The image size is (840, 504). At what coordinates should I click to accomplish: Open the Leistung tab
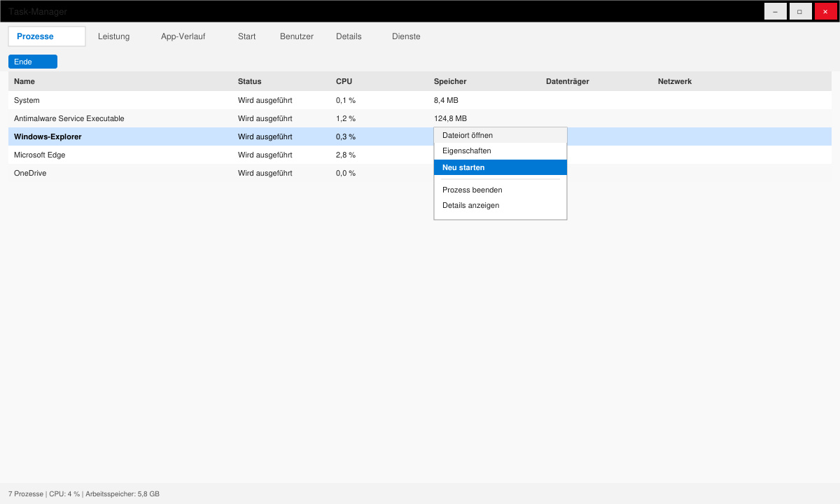point(113,36)
